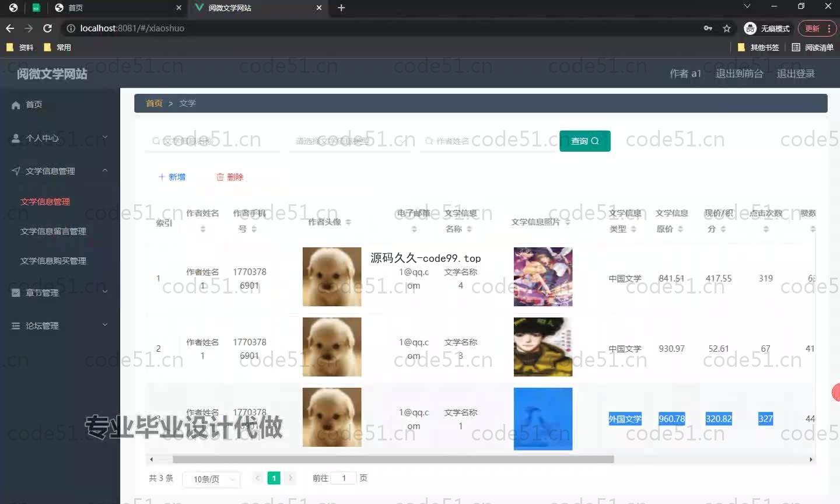Sort by the 文学信息照片 column arrows

tap(568, 222)
